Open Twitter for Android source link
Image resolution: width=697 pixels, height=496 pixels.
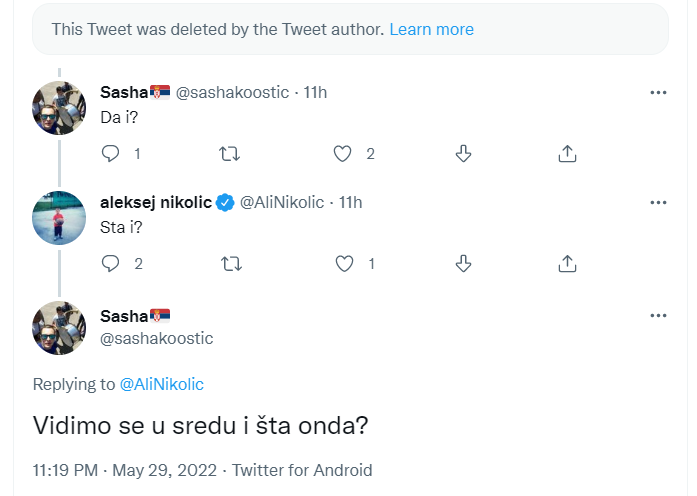pyautogui.click(x=300, y=470)
